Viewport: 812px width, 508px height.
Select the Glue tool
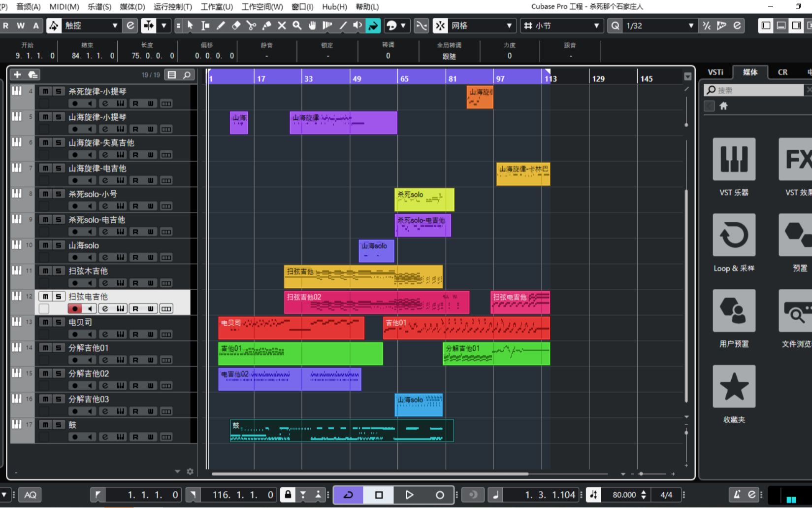266,26
